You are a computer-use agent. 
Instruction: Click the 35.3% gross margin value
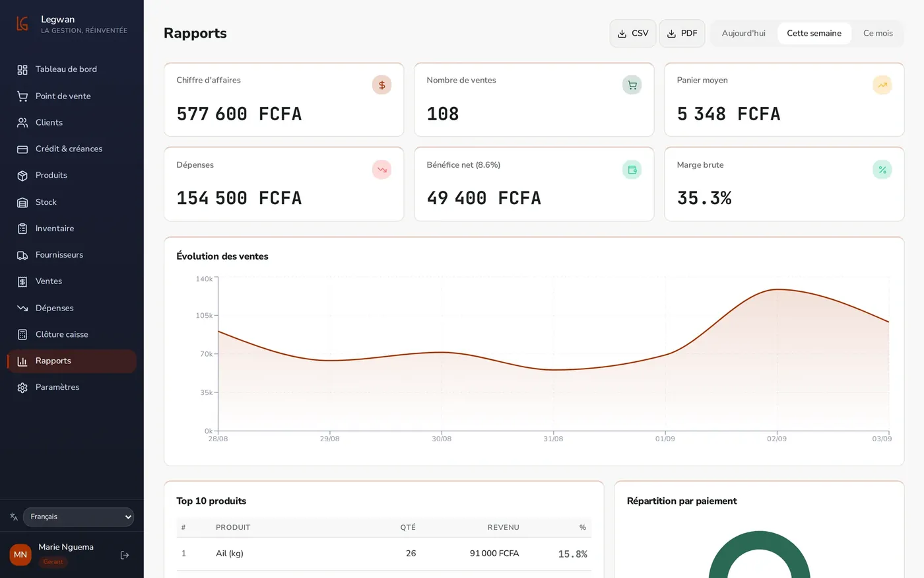pyautogui.click(x=704, y=198)
